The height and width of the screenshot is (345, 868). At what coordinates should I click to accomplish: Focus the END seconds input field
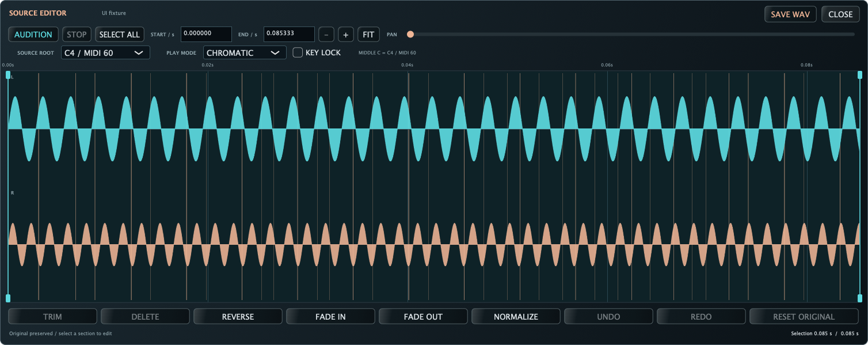[289, 34]
